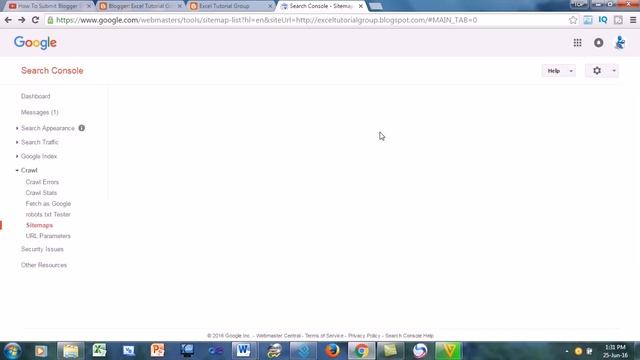Open Search Console Help footer link
640x360 pixels.
pos(409,336)
